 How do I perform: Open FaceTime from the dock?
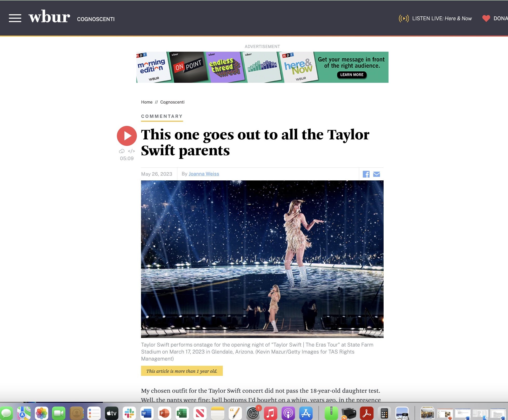pyautogui.click(x=59, y=413)
